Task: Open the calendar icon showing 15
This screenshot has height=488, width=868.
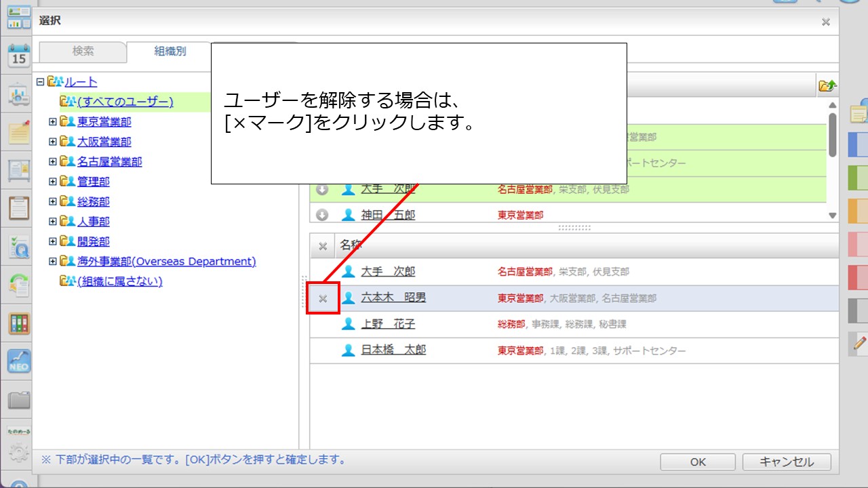Action: pos(19,55)
